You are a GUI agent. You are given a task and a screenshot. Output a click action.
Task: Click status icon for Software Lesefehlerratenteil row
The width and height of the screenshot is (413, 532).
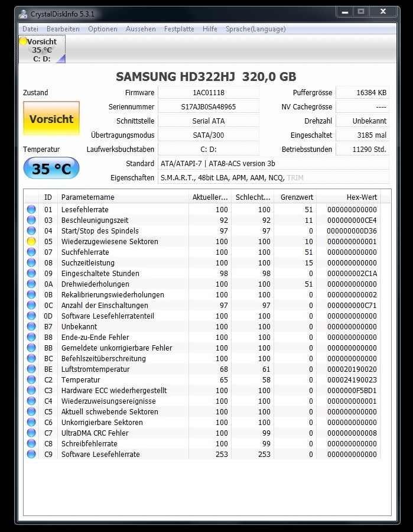pyautogui.click(x=31, y=316)
